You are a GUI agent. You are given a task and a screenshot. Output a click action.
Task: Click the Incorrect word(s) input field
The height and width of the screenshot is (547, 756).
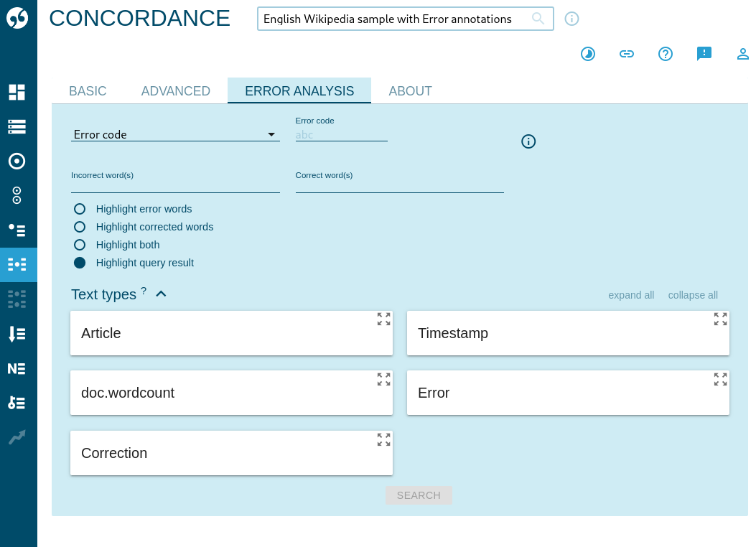point(175,186)
